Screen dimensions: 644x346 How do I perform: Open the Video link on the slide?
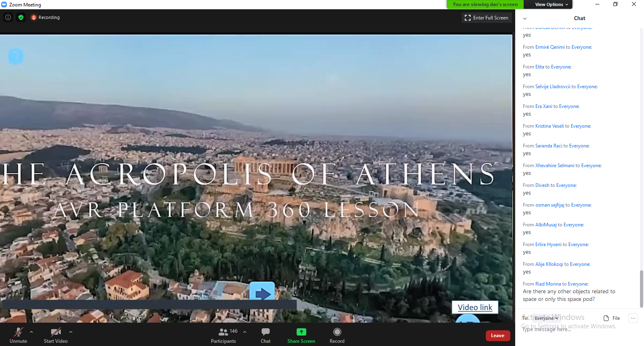coord(475,307)
